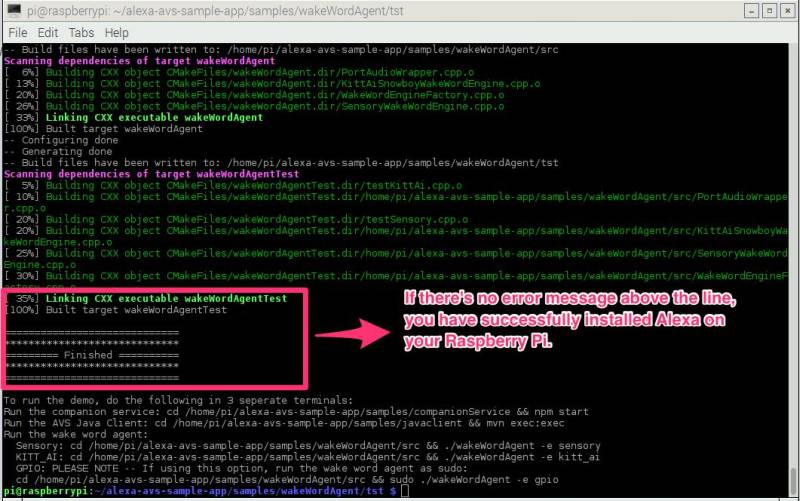Click the '-- Generating done' line
Screen dimensions: 800x501
click(x=58, y=151)
